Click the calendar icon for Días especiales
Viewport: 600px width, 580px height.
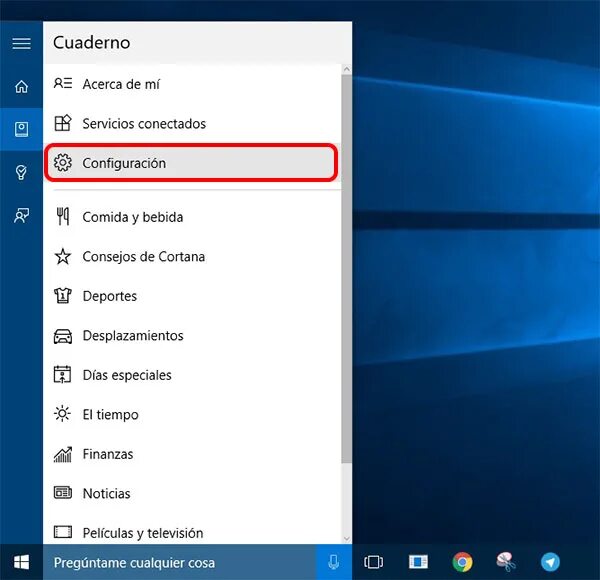pyautogui.click(x=62, y=375)
